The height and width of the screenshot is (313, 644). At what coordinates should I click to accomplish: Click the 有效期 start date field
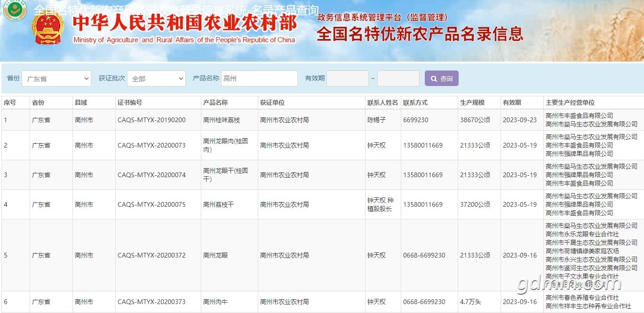pyautogui.click(x=347, y=78)
